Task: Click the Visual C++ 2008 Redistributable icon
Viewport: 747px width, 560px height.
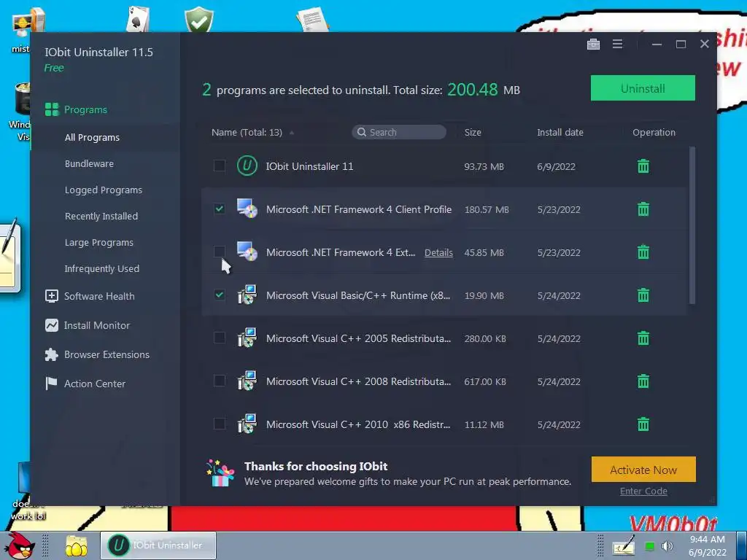Action: click(247, 381)
